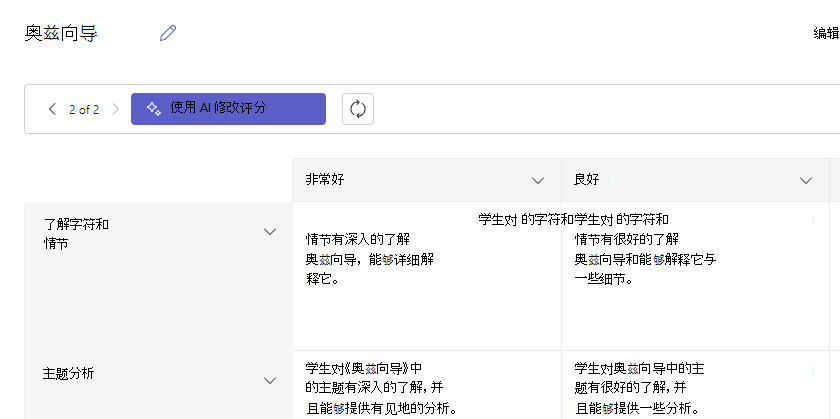Click the 非常好 column header text
This screenshot has height=419, width=840.
coord(325,179)
